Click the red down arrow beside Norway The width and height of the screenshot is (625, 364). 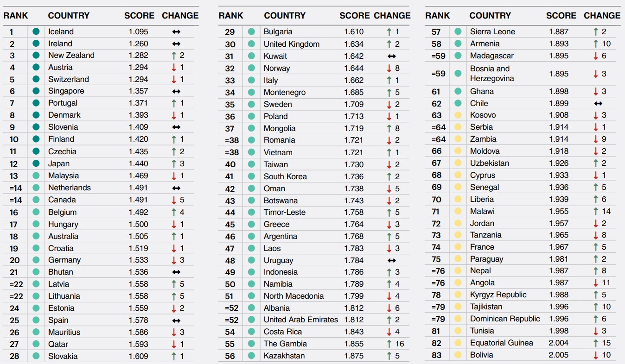click(389, 68)
